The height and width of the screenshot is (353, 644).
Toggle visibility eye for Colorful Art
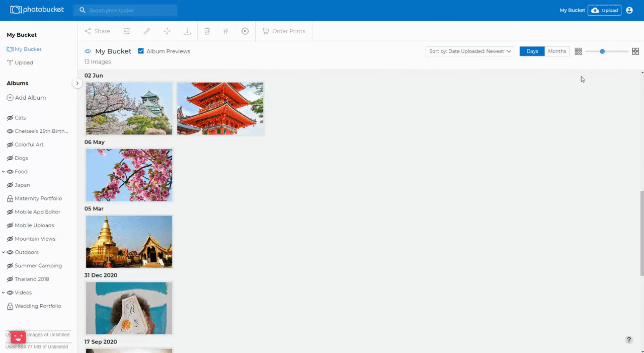[10, 145]
